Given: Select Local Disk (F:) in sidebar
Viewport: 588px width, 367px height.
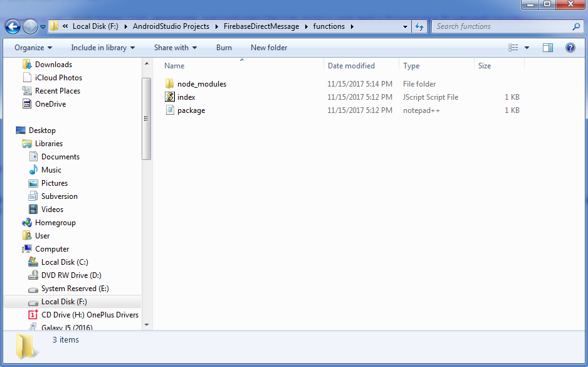Looking at the screenshot, I should [64, 302].
